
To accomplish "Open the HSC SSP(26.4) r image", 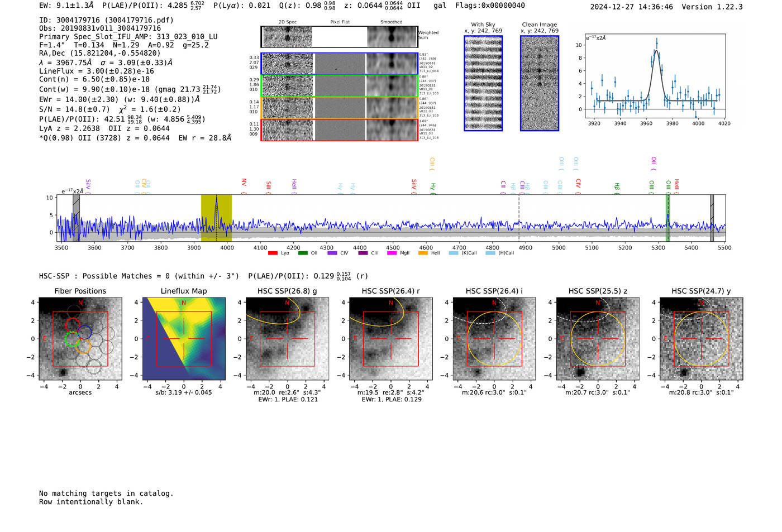I will (x=390, y=339).
